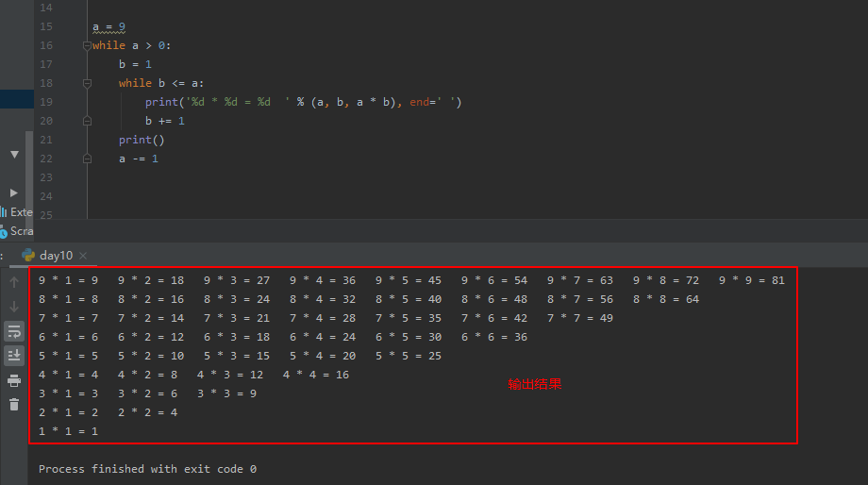Click 'Process finished with exit code 0'
The image size is (868, 485).
(147, 469)
